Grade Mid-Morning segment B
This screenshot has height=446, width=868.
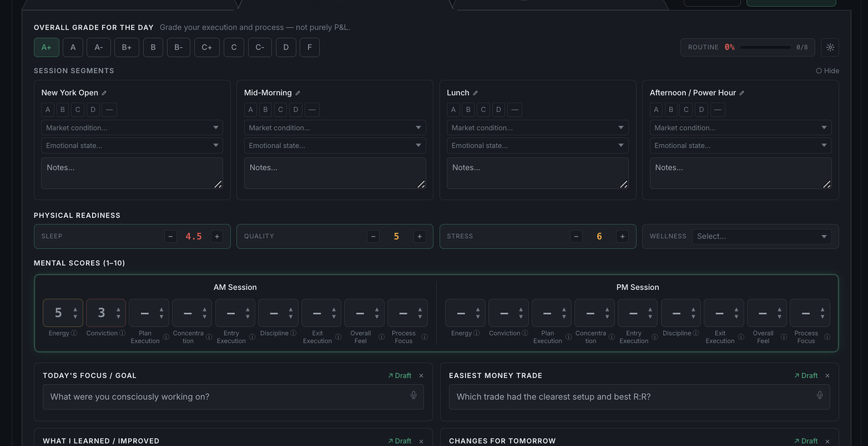266,110
